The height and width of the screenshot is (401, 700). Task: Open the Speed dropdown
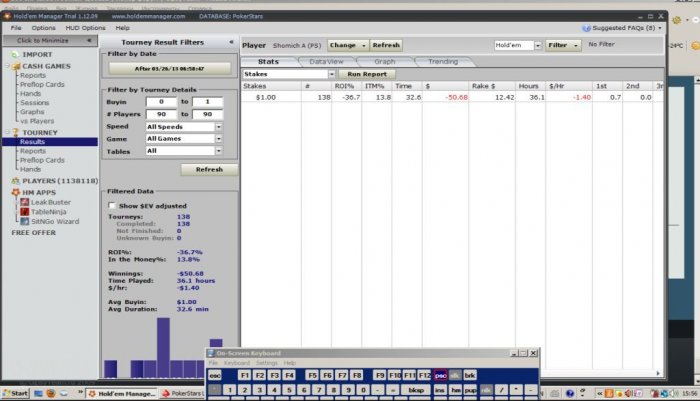coord(218,127)
